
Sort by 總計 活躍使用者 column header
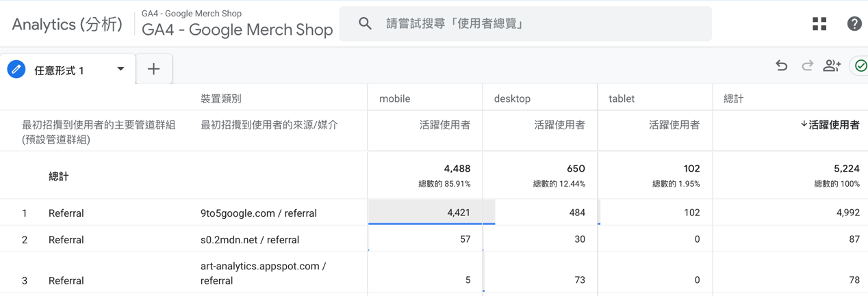point(830,125)
